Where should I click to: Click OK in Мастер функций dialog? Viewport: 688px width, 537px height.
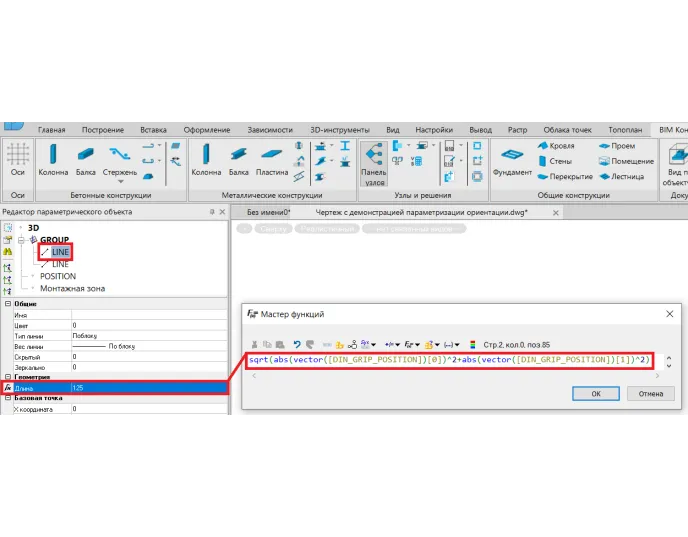click(x=596, y=394)
